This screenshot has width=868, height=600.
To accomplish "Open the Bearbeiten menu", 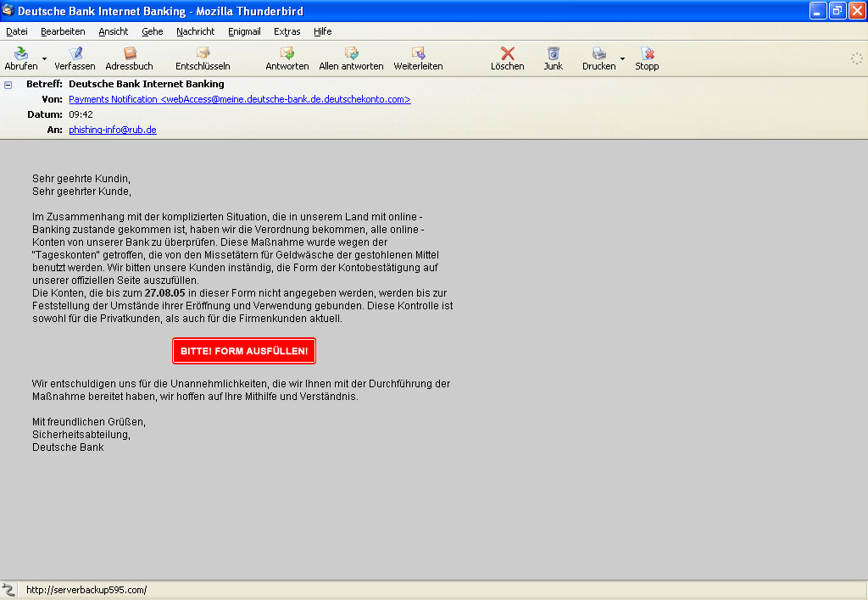I will [63, 31].
